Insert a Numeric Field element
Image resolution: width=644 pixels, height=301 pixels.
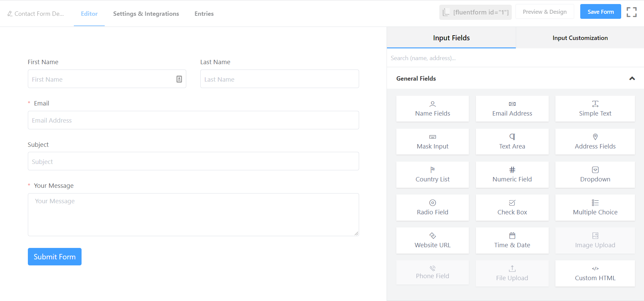[512, 175]
